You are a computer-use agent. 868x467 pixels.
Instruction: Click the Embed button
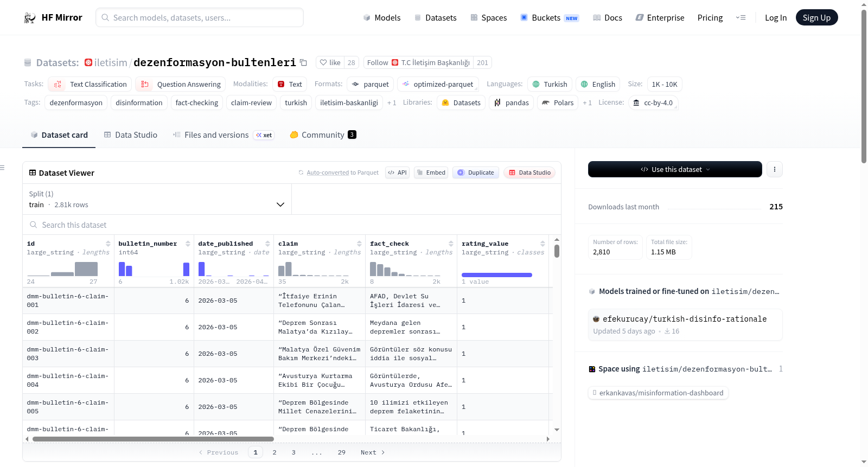tap(431, 172)
